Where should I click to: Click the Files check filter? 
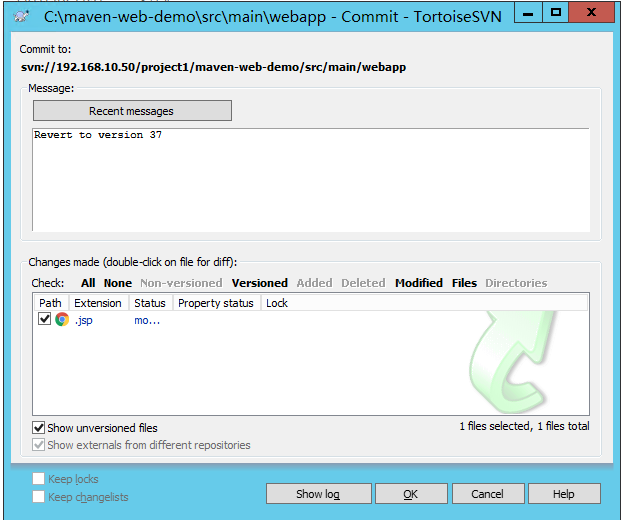click(x=464, y=283)
